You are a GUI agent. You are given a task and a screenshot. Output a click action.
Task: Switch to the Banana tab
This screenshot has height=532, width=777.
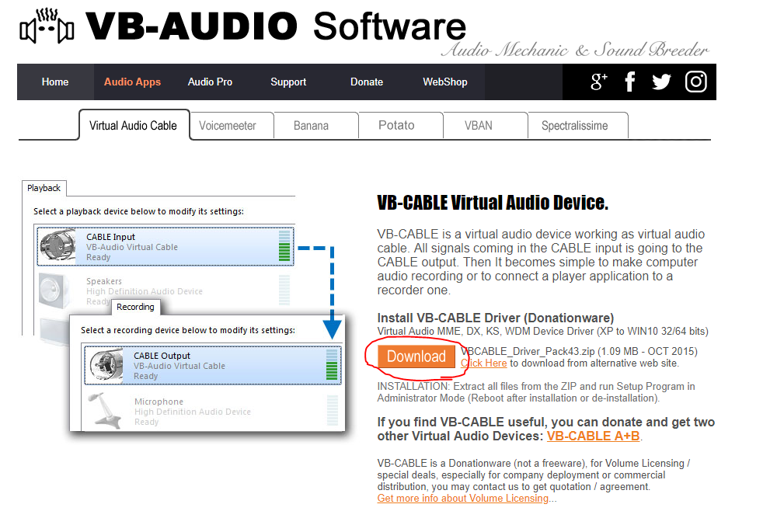[x=312, y=126]
